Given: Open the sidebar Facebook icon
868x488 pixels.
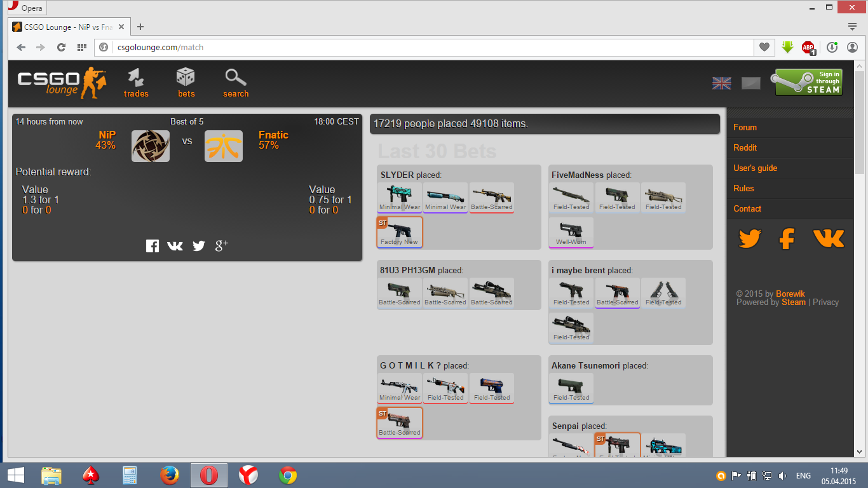Looking at the screenshot, I should [x=787, y=239].
